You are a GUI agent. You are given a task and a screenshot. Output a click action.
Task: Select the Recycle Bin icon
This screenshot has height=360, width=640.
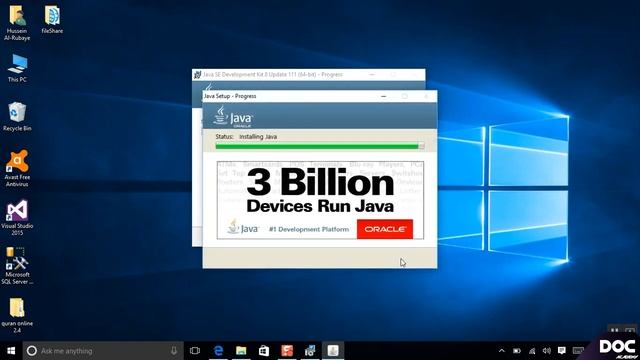coord(17,117)
